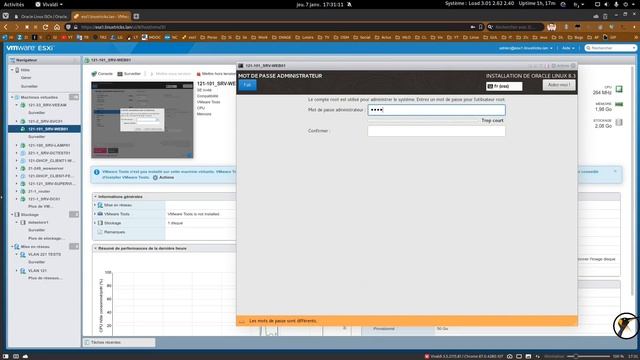Expand VLAN 221 TESTS network entry
Viewport: 640px width, 360px height.
click(x=17, y=254)
